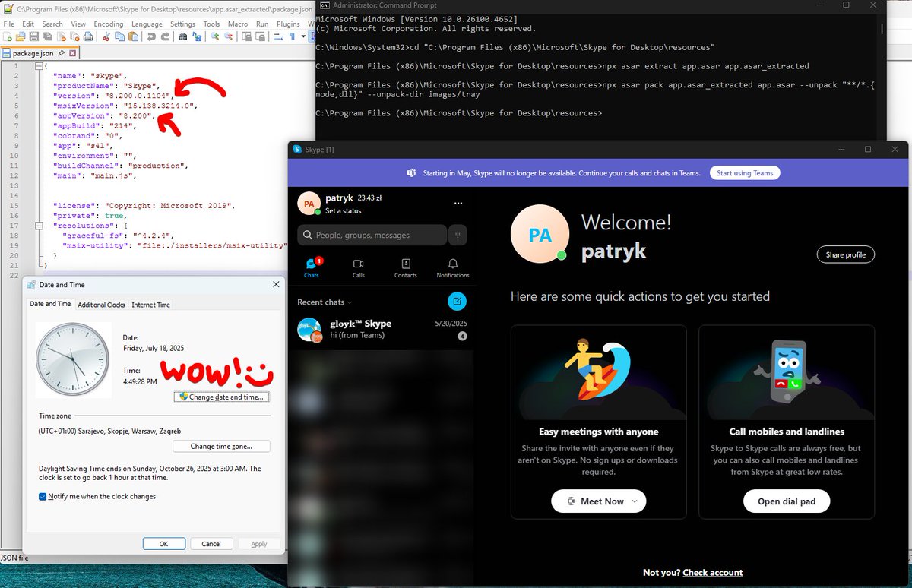Pin the package.json tab
Image resolution: width=912 pixels, height=588 pixels.
coord(61,54)
